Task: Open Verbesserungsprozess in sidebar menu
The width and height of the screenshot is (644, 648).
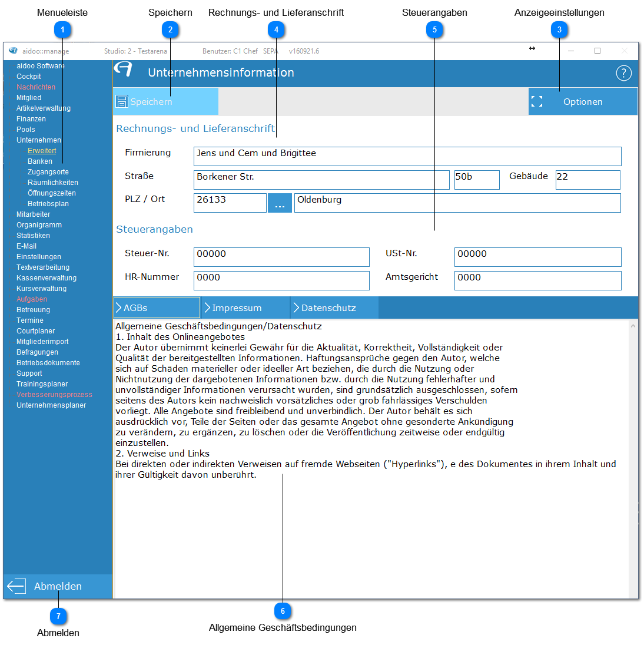Action: (55, 395)
